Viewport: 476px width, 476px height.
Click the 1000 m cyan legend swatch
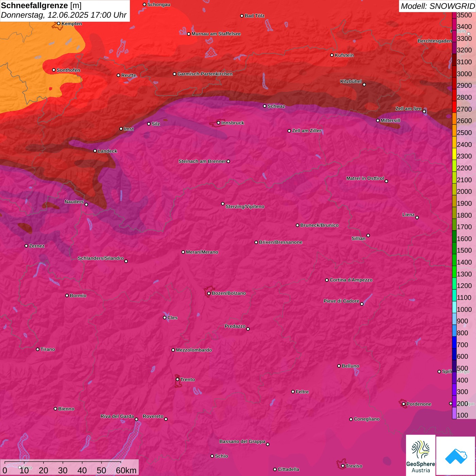pos(454,307)
